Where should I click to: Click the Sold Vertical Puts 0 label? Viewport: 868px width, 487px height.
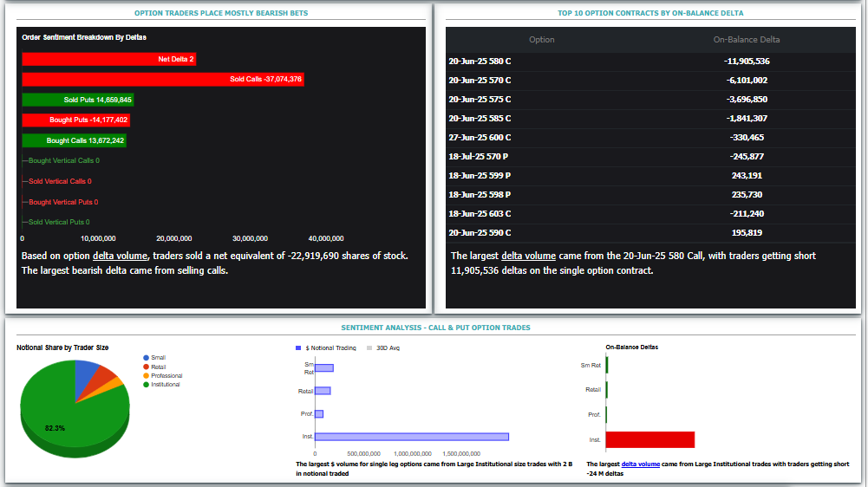59,222
